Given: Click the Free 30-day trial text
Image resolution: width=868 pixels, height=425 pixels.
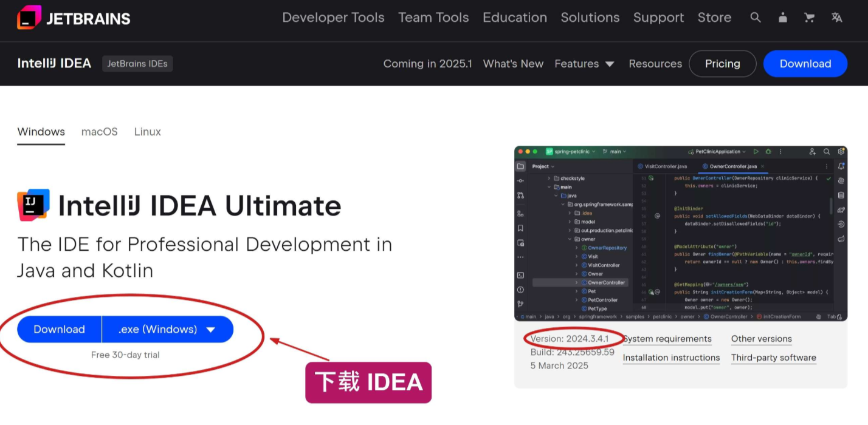Looking at the screenshot, I should (125, 355).
